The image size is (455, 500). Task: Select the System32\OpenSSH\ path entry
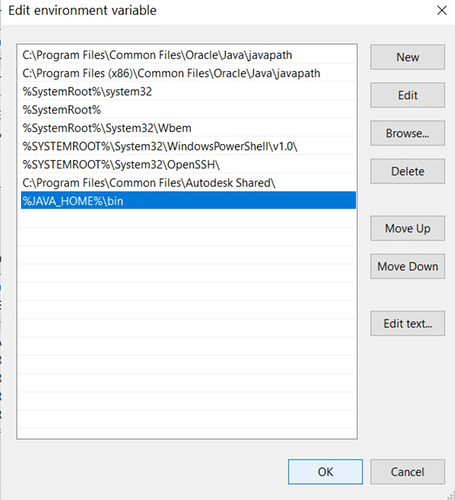pos(188,164)
